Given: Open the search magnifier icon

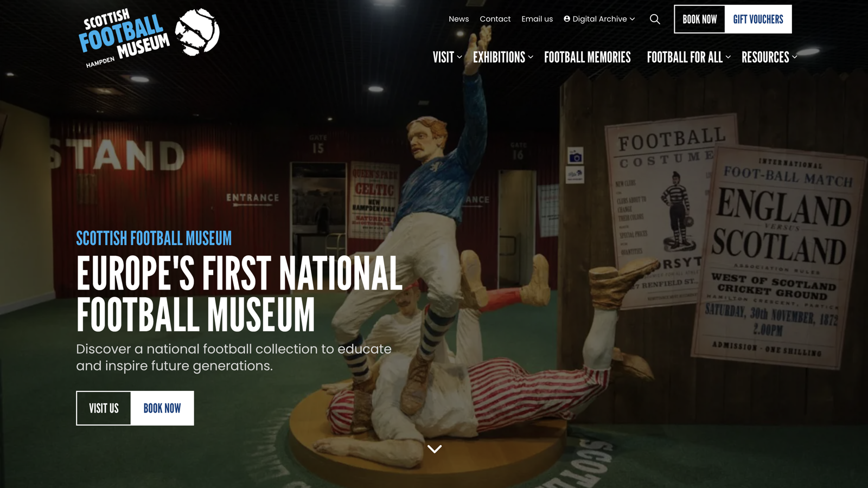Looking at the screenshot, I should (655, 19).
